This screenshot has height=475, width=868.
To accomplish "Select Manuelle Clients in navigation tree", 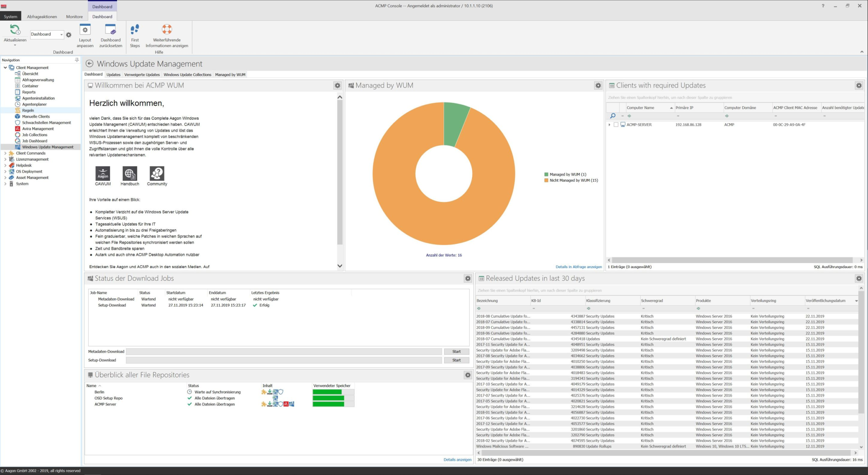I will click(x=36, y=116).
